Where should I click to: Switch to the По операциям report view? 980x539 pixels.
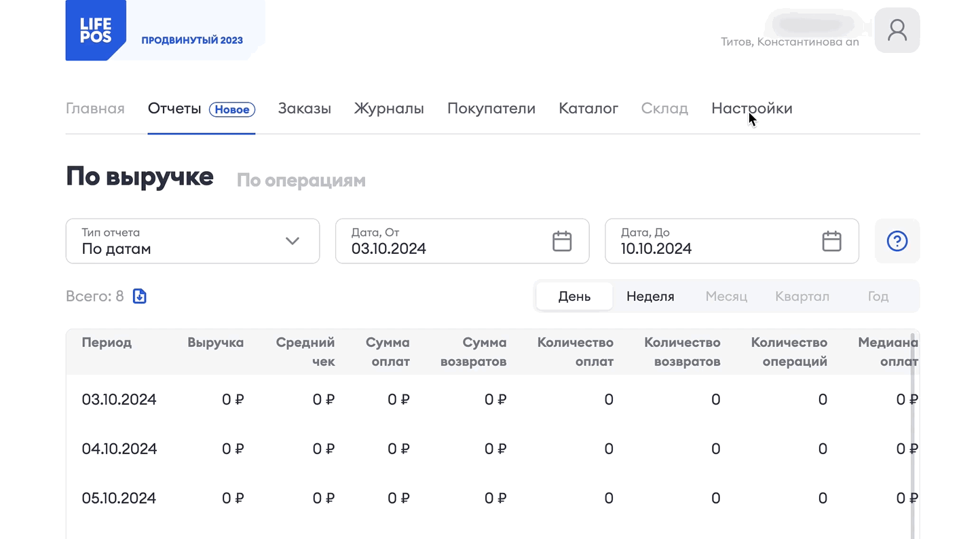301,181
